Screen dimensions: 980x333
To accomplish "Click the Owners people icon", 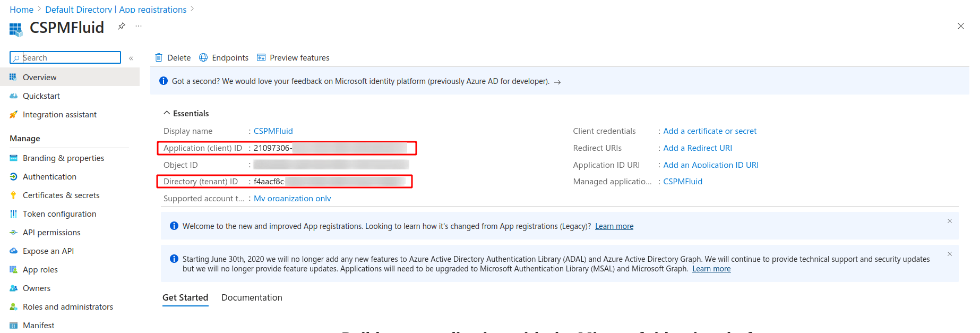I will tap(13, 288).
